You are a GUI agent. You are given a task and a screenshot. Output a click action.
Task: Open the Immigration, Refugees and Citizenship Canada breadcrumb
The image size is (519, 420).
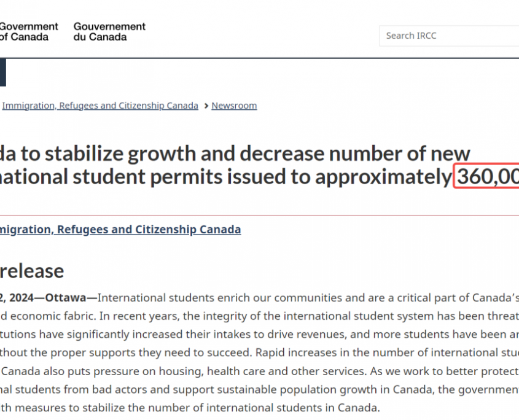point(100,106)
